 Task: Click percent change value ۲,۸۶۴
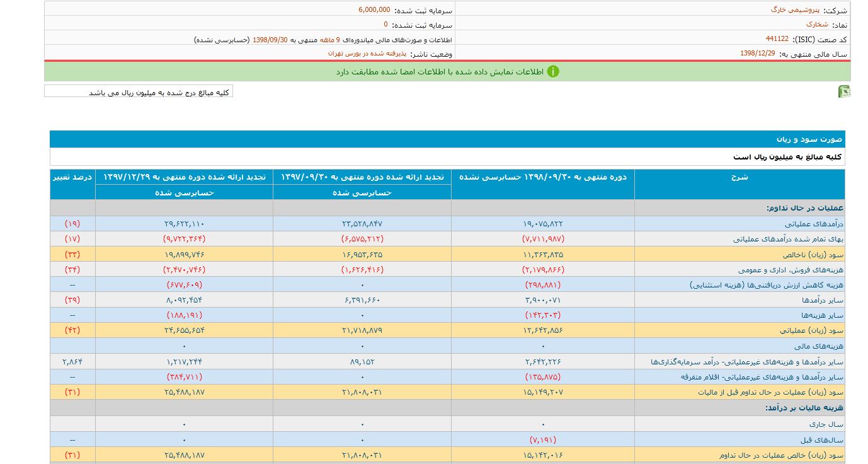click(73, 362)
